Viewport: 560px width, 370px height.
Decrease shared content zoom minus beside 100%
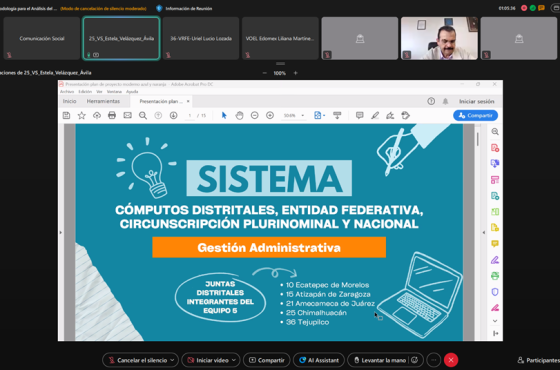coord(265,73)
